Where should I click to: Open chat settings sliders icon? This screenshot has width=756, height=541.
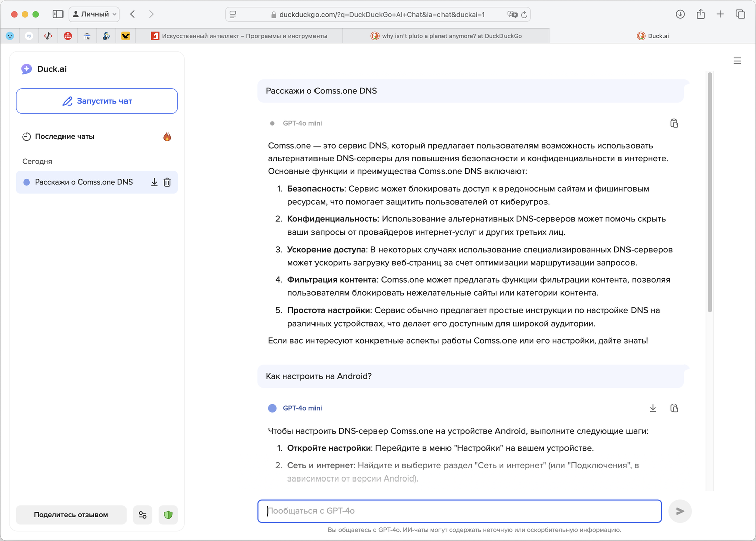pos(143,515)
